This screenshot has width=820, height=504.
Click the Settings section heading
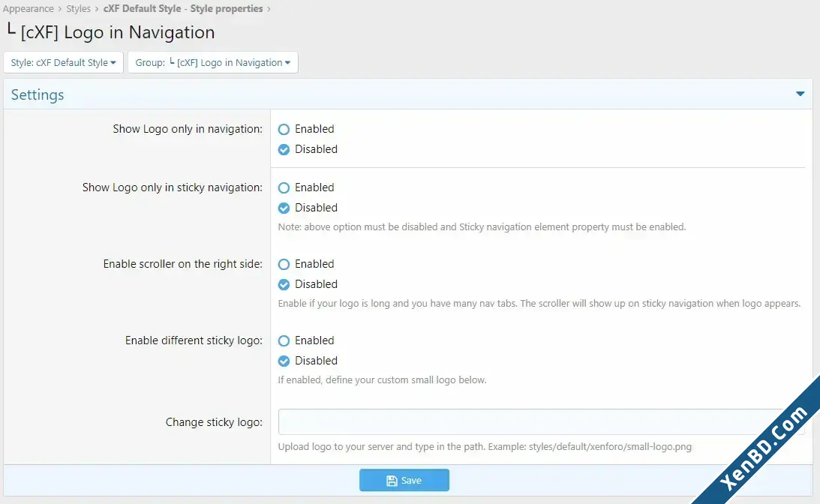(38, 94)
